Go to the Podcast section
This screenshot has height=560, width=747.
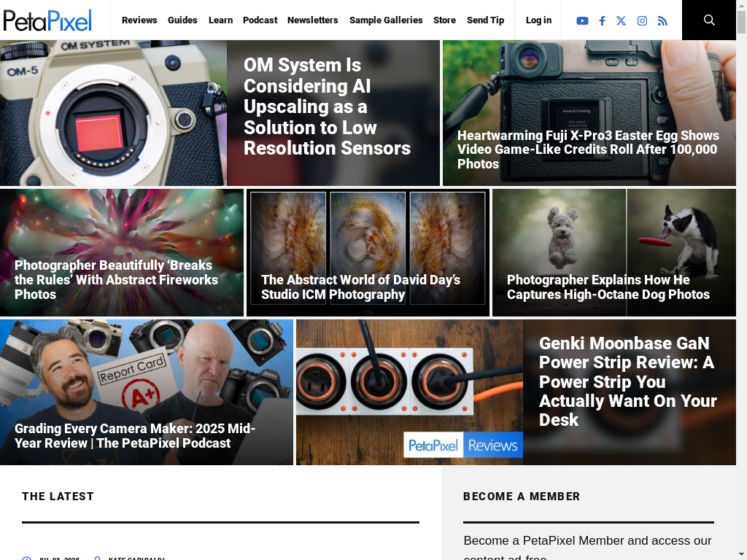point(260,20)
